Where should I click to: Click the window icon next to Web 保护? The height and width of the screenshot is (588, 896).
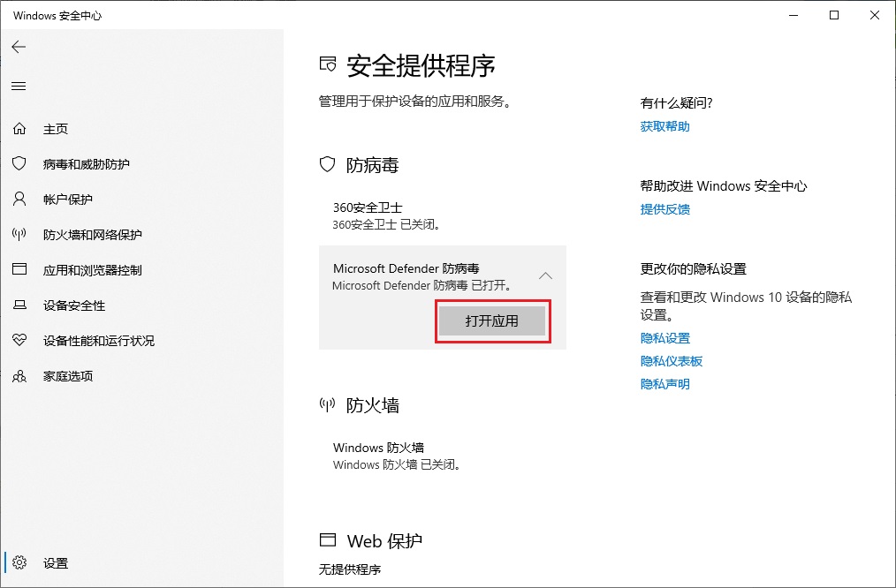click(x=328, y=539)
